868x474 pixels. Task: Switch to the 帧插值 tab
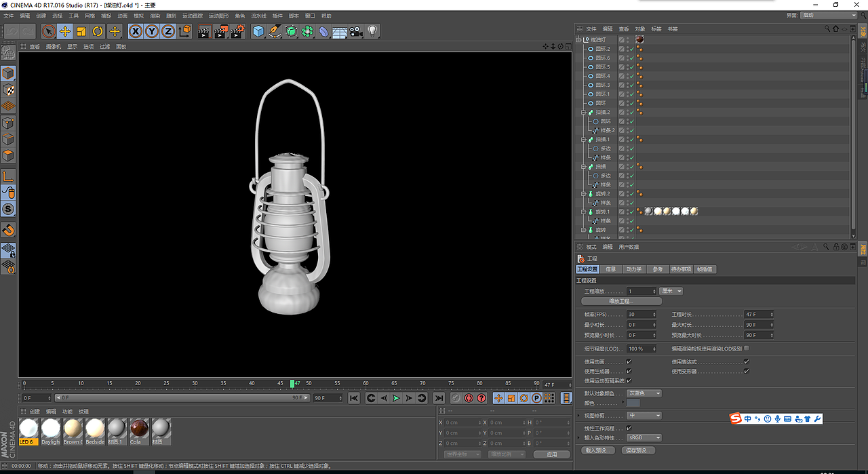(705, 269)
